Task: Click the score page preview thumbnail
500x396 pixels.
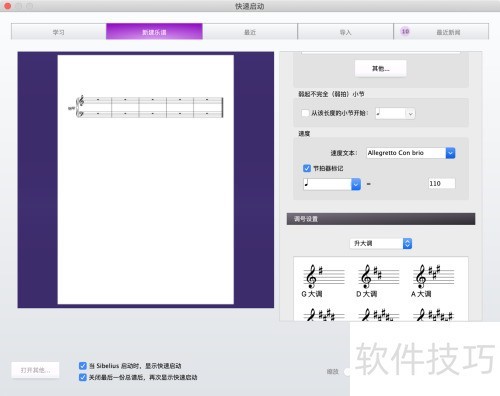Action: [x=146, y=180]
